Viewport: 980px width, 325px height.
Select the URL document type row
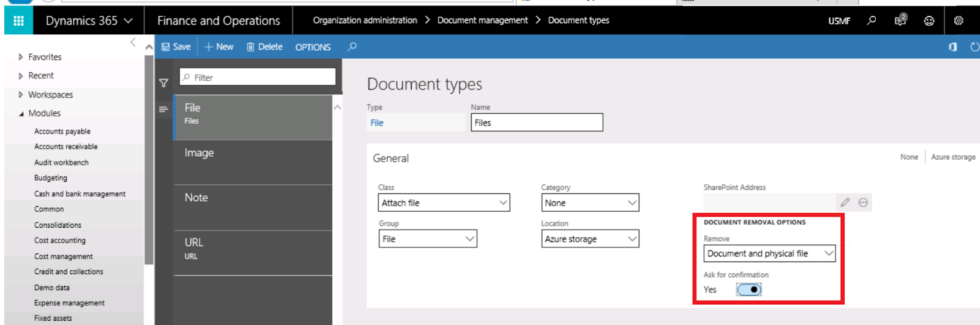(253, 253)
